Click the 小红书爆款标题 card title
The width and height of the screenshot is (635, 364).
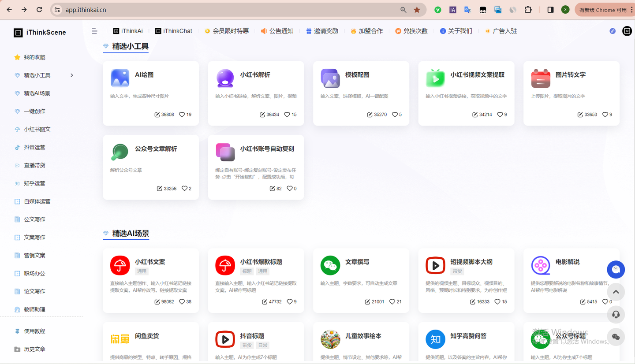[261, 262]
